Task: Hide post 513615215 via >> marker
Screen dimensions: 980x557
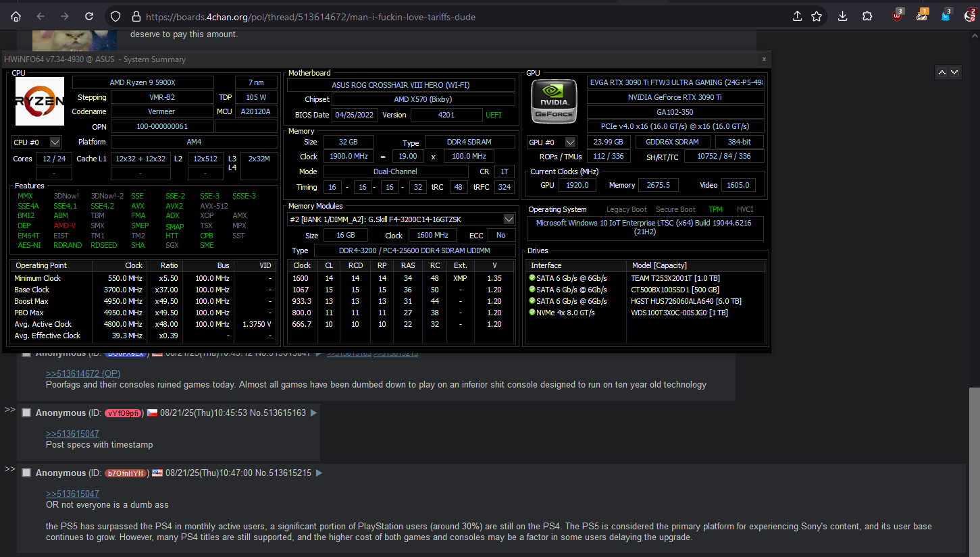Action: pyautogui.click(x=9, y=469)
